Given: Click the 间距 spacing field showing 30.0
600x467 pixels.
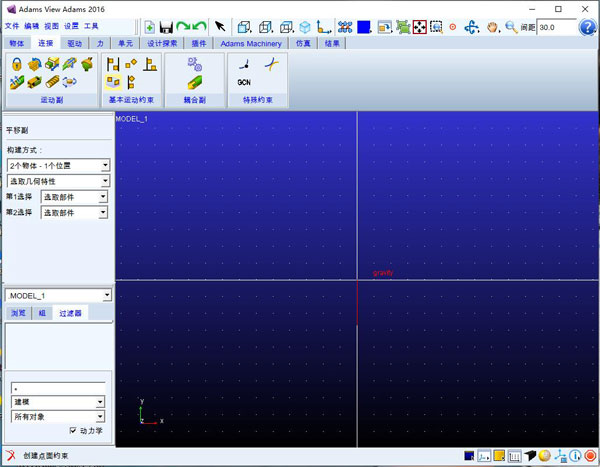Looking at the screenshot, I should click(x=556, y=28).
